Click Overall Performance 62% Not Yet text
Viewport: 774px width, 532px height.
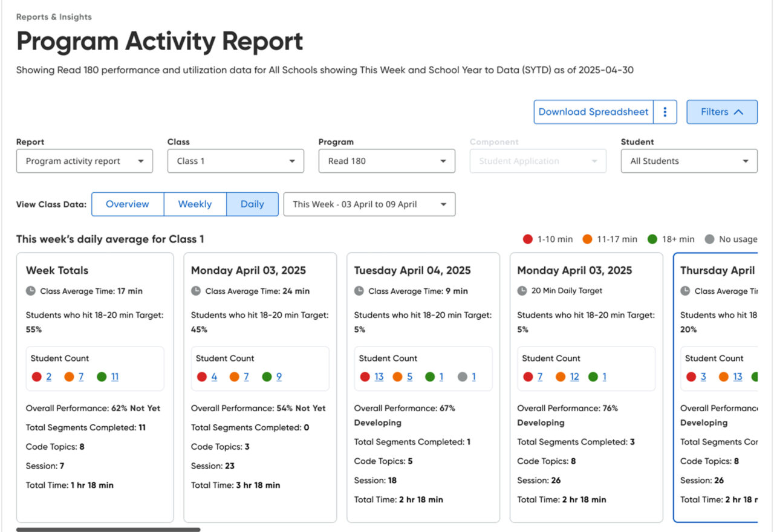pyautogui.click(x=93, y=408)
